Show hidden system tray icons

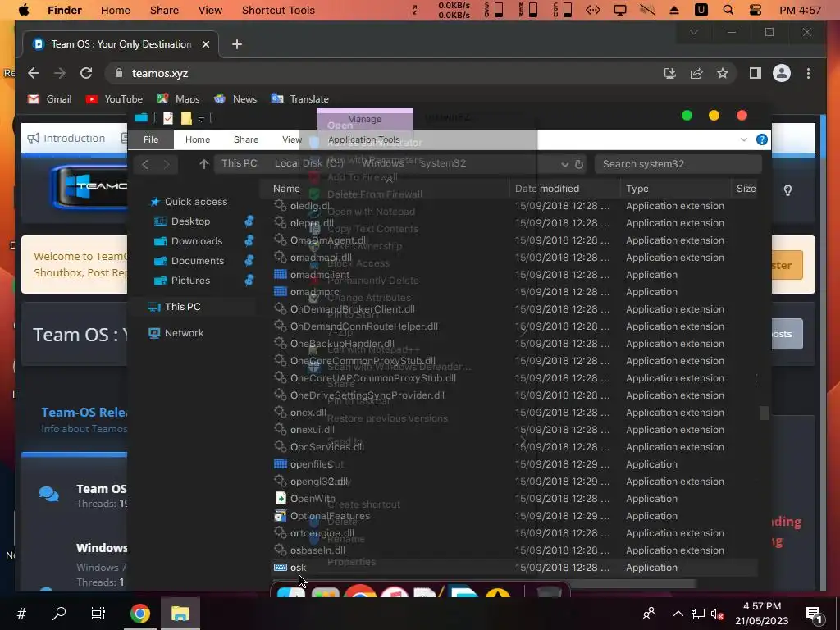pos(678,614)
